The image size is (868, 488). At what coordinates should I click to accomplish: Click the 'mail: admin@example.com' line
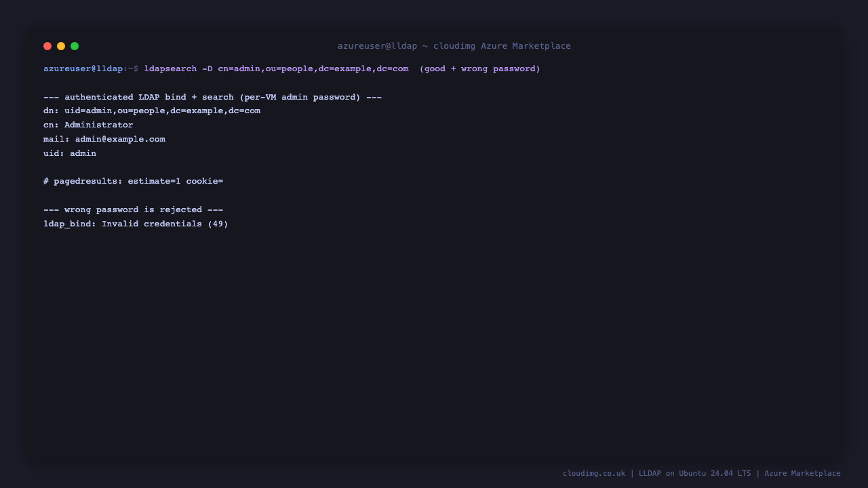click(104, 140)
